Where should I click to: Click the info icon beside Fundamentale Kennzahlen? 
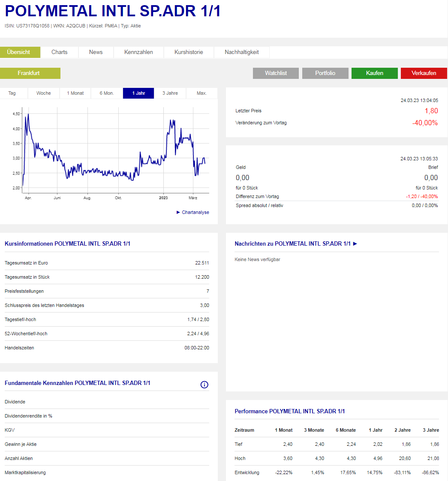pos(204,385)
